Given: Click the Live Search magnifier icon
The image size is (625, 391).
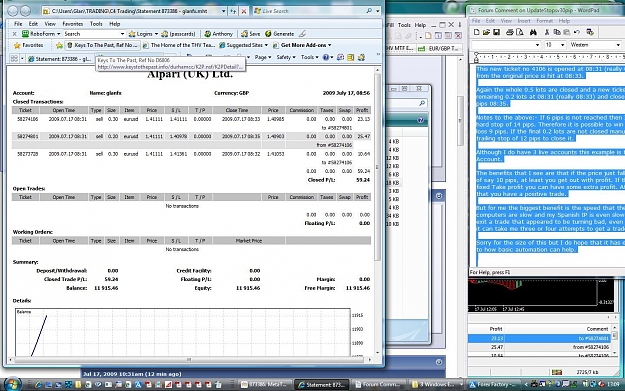Looking at the screenshot, I should click(x=369, y=11).
